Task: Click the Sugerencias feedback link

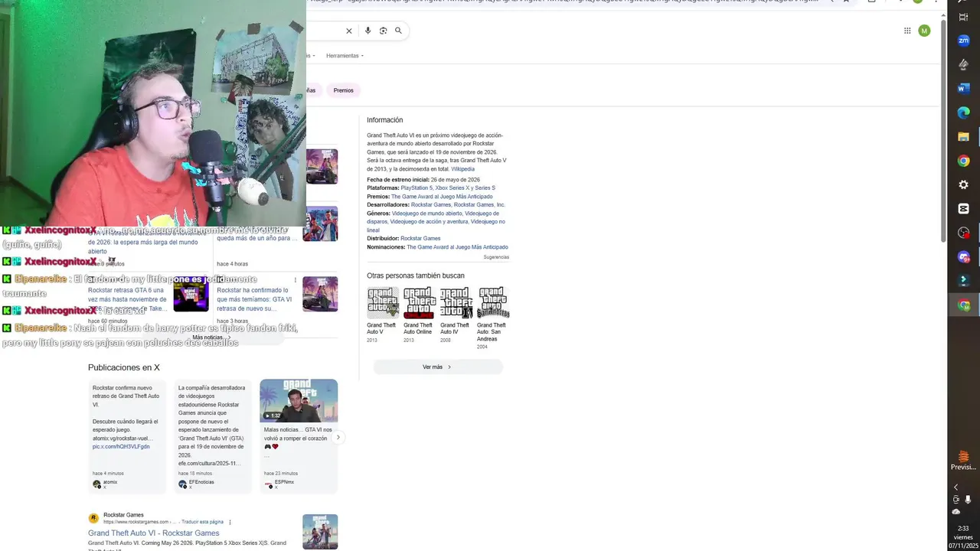Action: 496,257
